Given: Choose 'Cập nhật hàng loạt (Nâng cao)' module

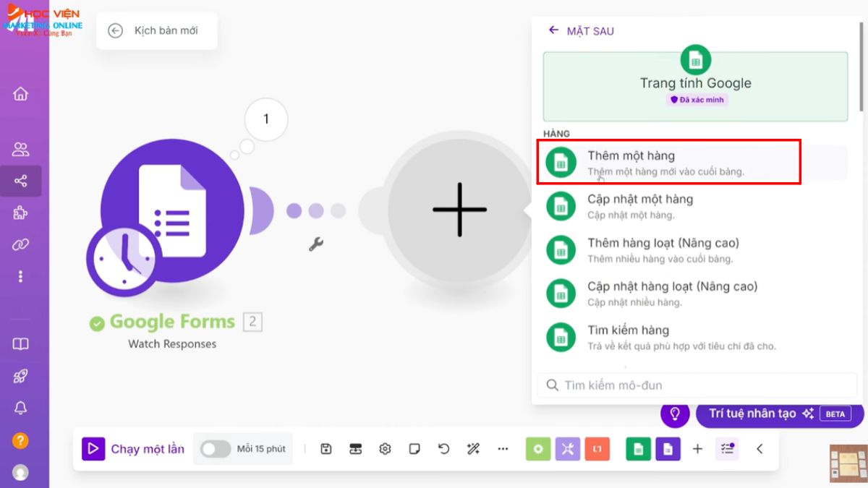Looking at the screenshot, I should coord(671,294).
